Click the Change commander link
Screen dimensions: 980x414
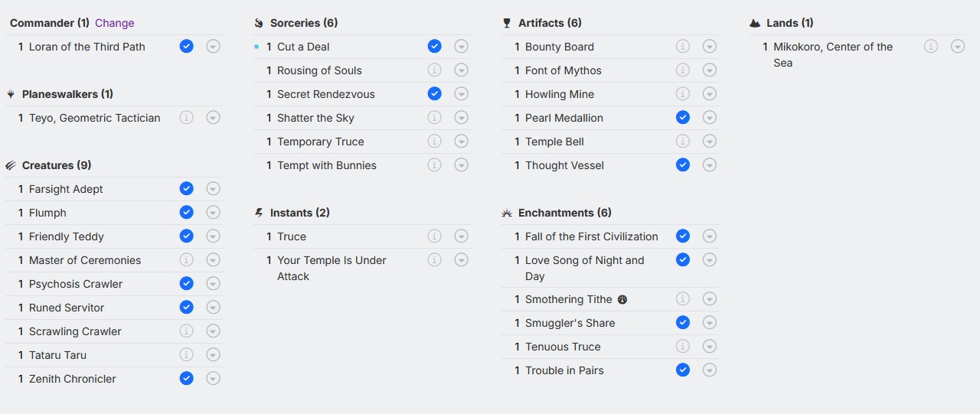(115, 23)
